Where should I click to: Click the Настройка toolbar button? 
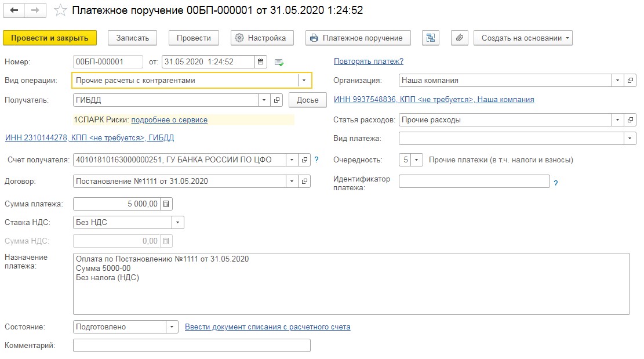click(x=262, y=38)
